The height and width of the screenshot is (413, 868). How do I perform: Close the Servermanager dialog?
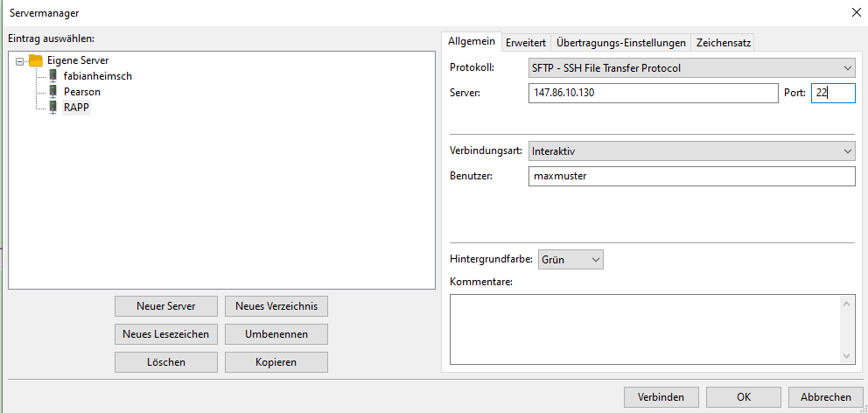pyautogui.click(x=854, y=12)
